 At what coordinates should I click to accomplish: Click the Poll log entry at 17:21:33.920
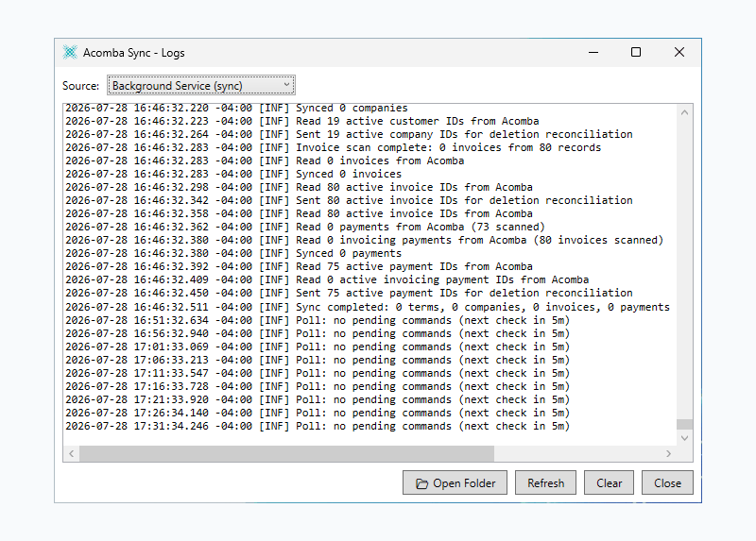(x=318, y=399)
